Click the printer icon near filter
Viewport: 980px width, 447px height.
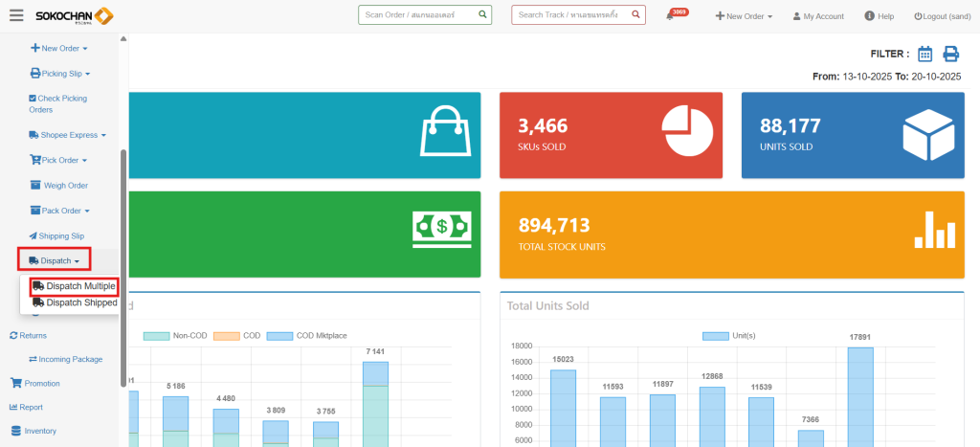tap(950, 54)
